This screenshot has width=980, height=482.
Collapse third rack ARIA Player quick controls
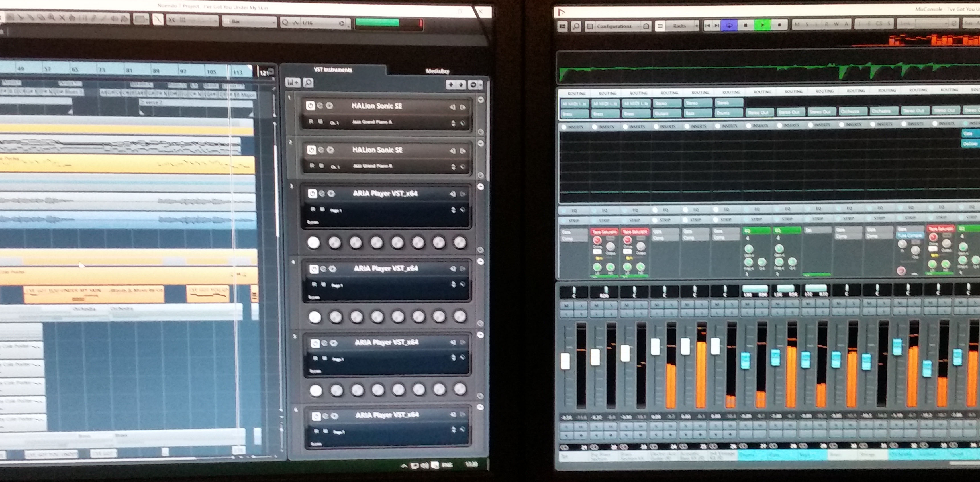(x=481, y=187)
